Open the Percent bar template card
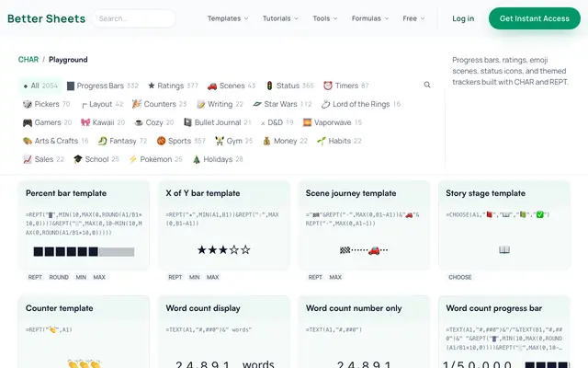This screenshot has width=588, height=368. click(x=84, y=225)
